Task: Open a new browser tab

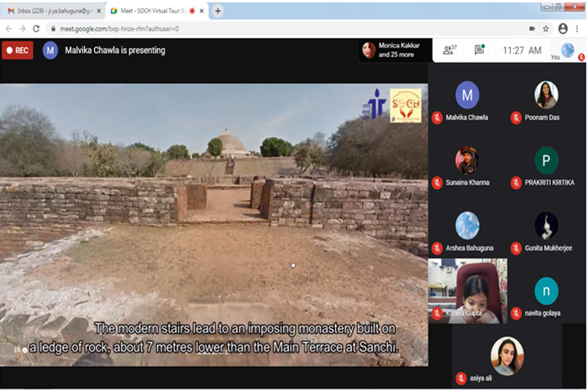Action: [x=218, y=11]
